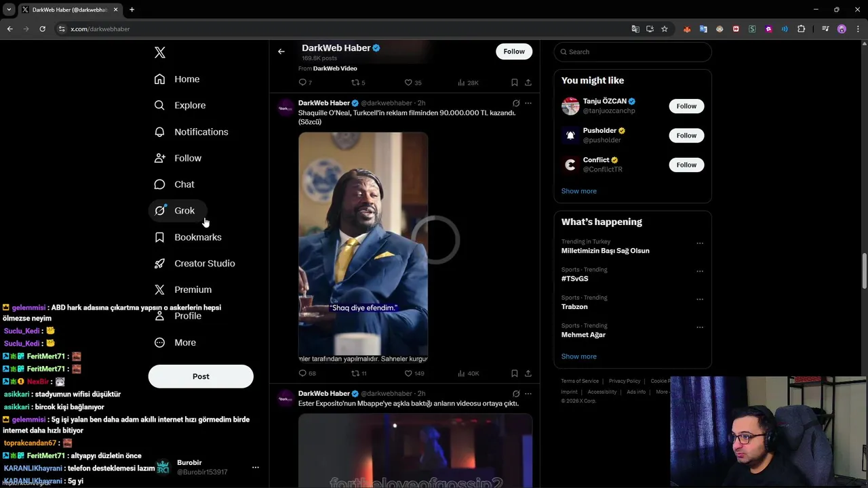
Task: Open Premium in sidebar
Action: click(x=183, y=290)
